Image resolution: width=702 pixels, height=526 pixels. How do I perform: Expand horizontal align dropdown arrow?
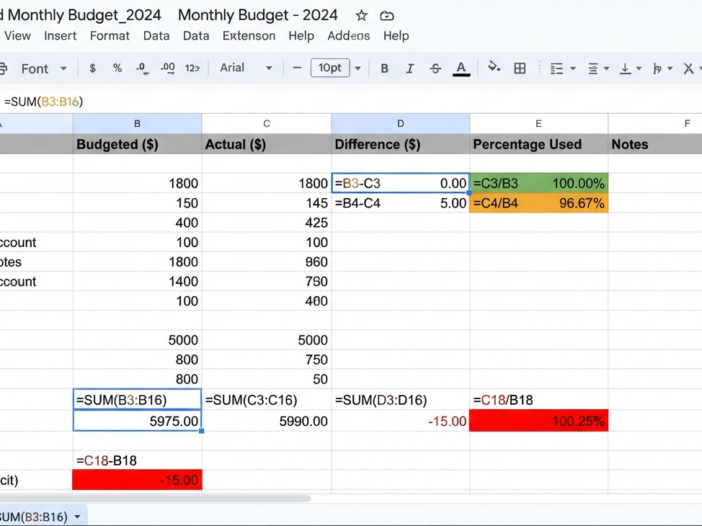[606, 68]
